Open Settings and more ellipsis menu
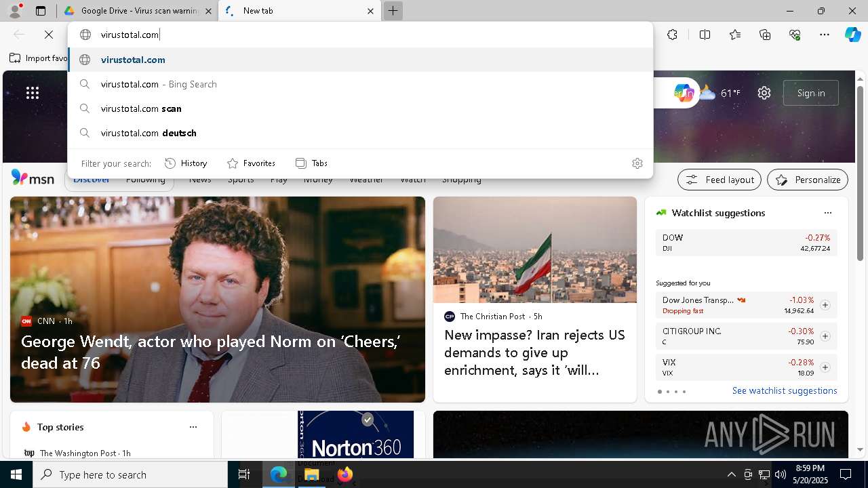 (825, 35)
